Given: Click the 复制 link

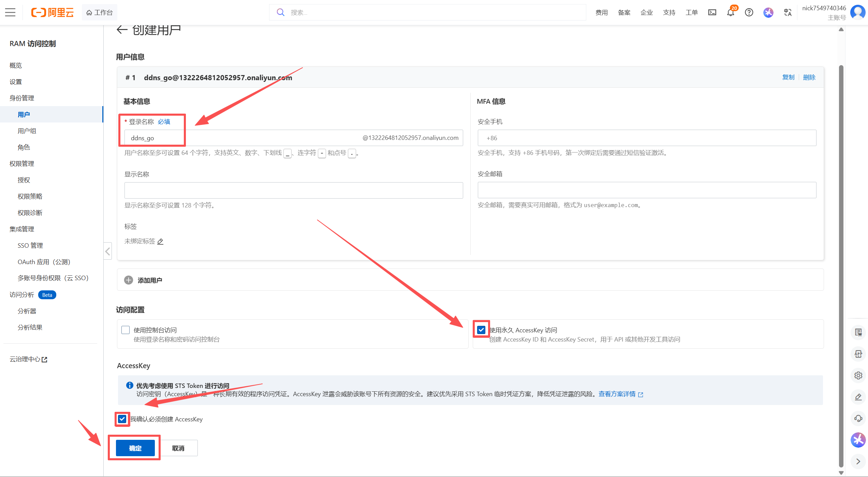Looking at the screenshot, I should coord(788,77).
